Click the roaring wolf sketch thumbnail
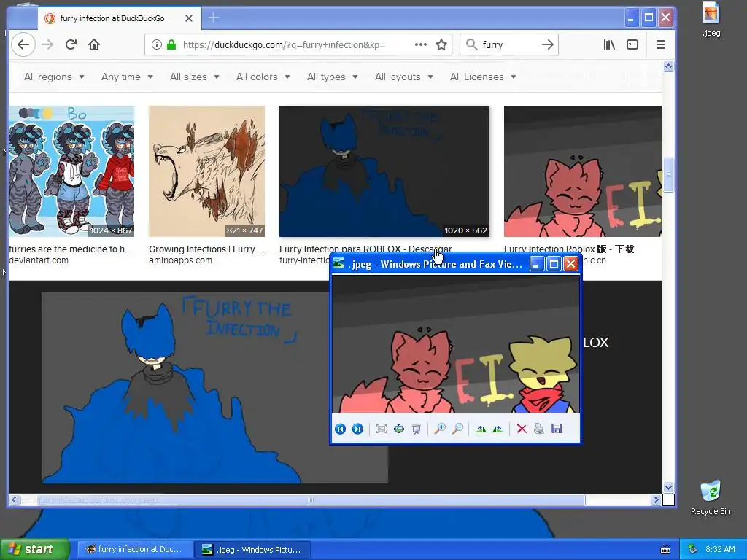Screen dimensions: 747x560 206,171
